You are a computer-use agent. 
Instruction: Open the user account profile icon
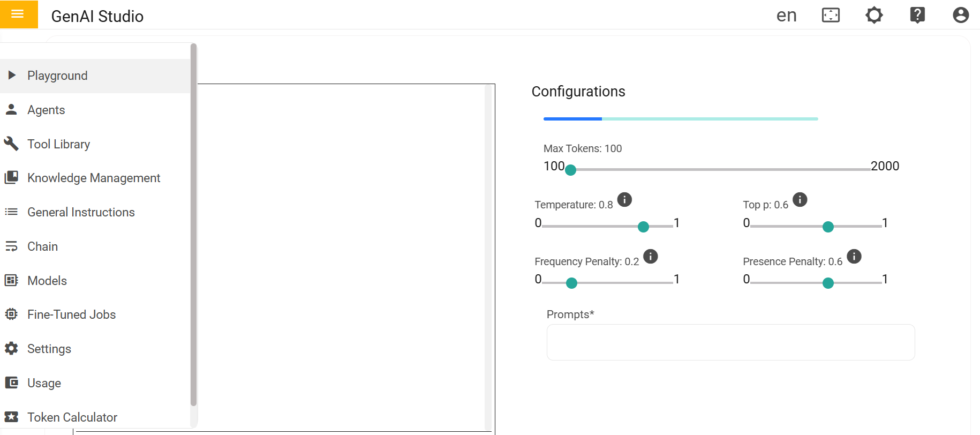coord(961,15)
